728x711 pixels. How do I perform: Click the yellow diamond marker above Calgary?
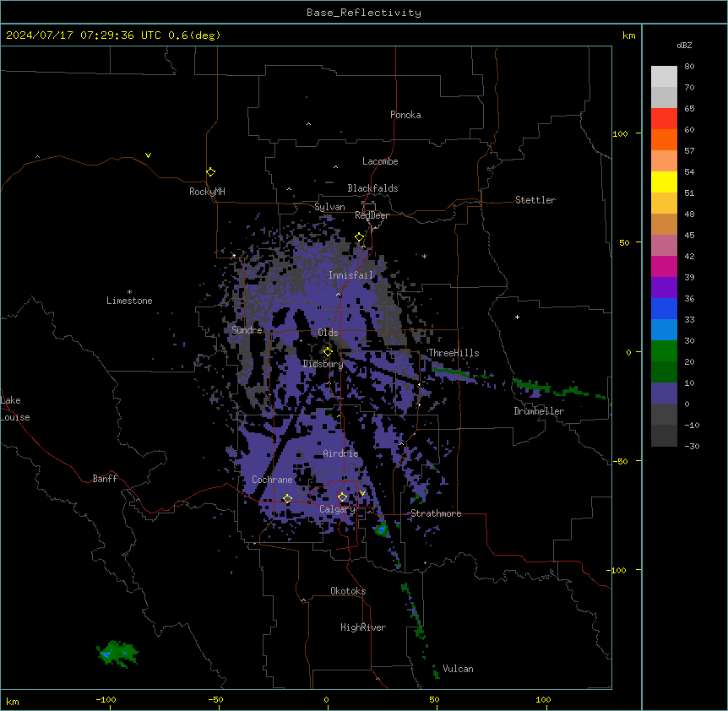342,497
